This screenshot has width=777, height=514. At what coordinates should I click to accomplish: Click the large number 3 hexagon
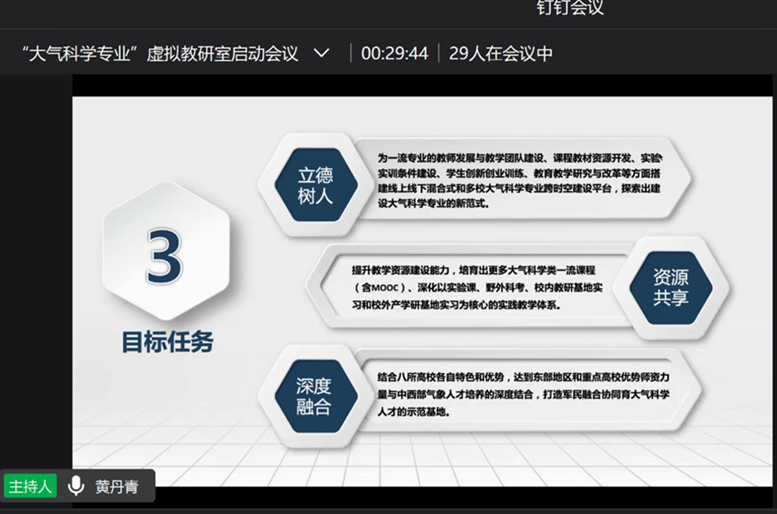166,253
